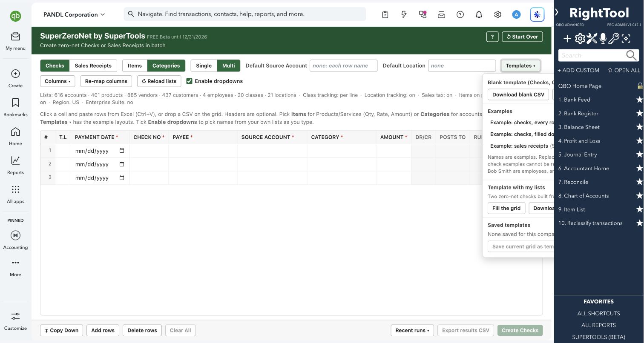Open the user avatar A icon

(516, 14)
